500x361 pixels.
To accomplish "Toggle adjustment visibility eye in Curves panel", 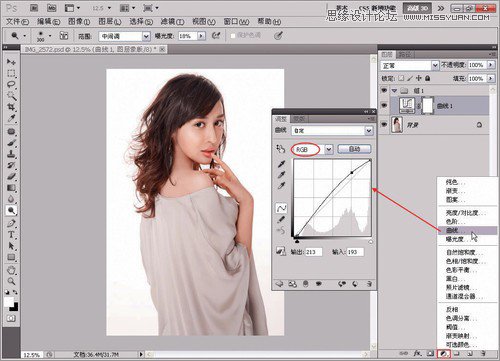I will click(x=319, y=284).
